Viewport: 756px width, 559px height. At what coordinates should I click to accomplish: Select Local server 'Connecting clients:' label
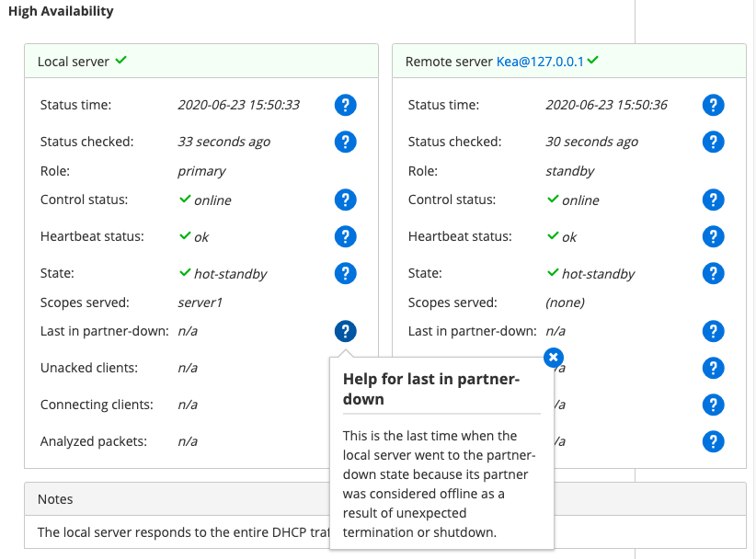pyautogui.click(x=97, y=405)
